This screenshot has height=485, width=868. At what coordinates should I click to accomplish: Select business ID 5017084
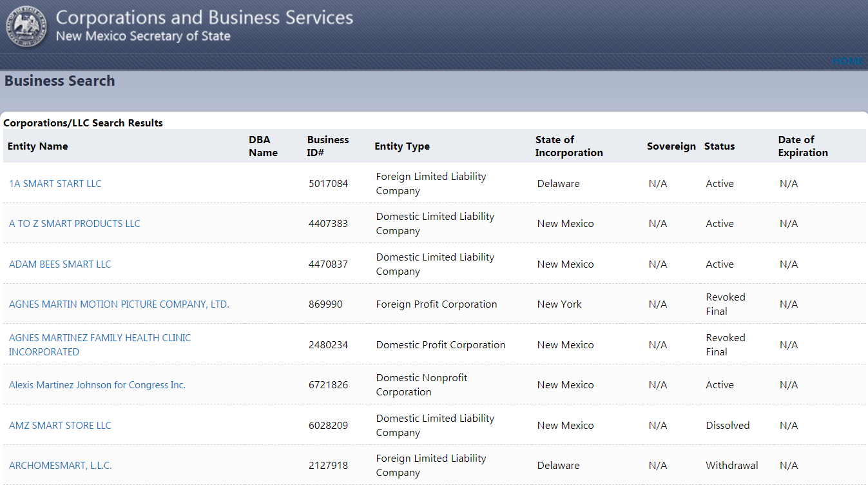click(328, 184)
